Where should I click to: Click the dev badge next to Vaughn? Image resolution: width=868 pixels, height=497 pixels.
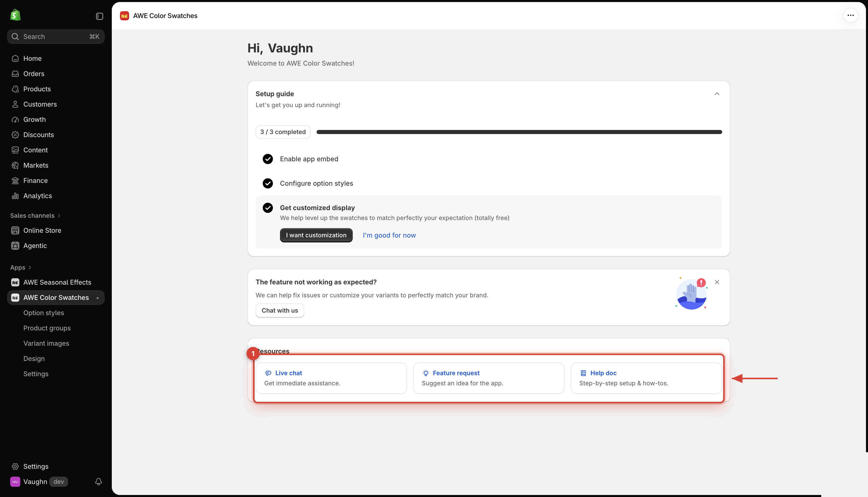(x=59, y=482)
